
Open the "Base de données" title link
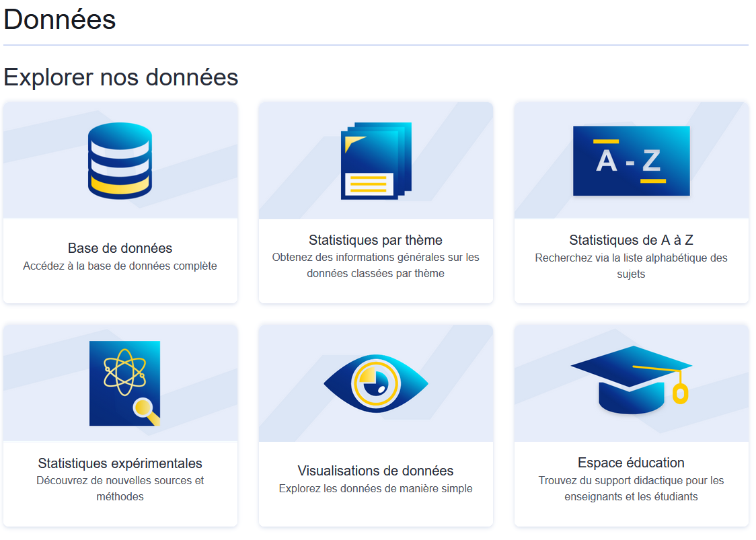click(120, 248)
